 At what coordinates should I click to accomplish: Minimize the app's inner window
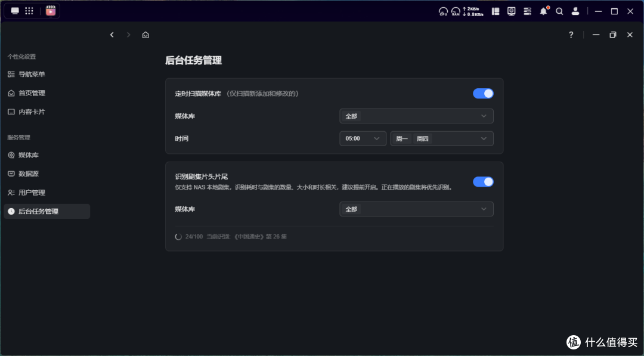[x=596, y=35]
